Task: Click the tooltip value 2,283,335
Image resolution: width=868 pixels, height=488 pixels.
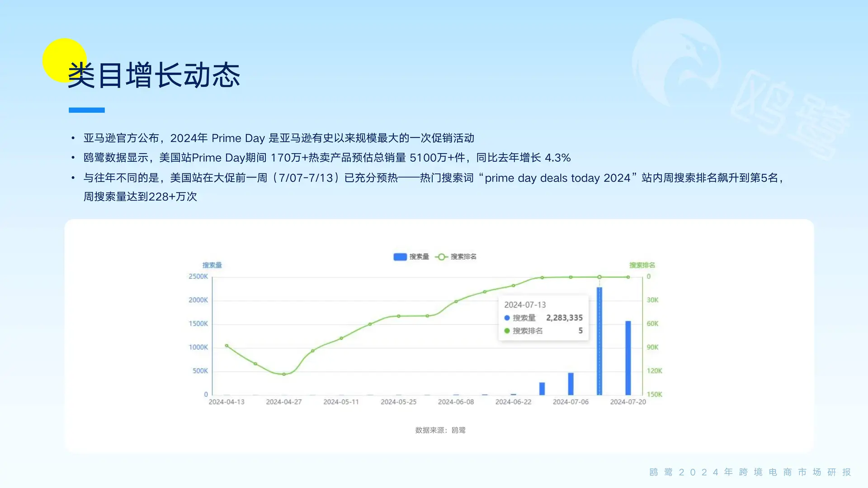Action: click(x=564, y=318)
